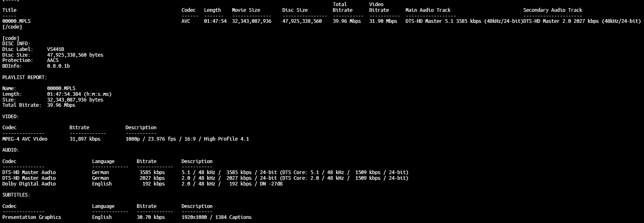Click English language in the Dolby Digital row
The width and height of the screenshot is (644, 223).
pyautogui.click(x=102, y=184)
